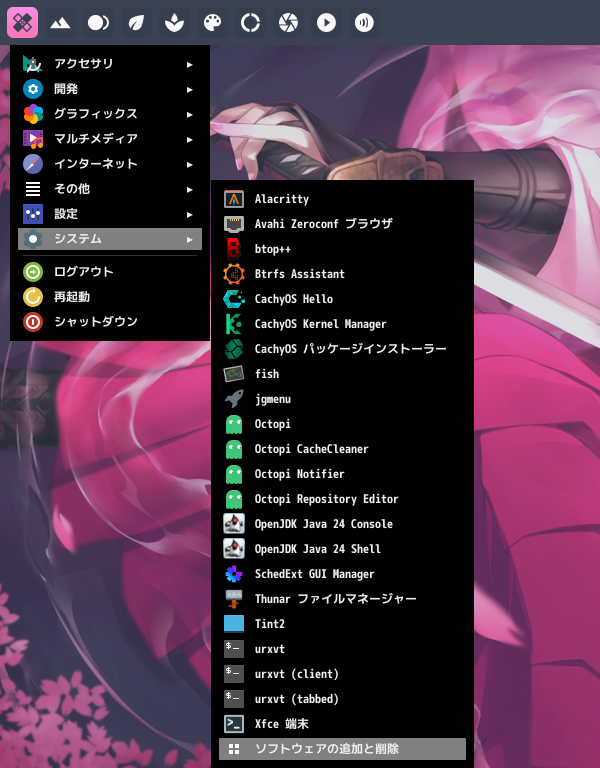
Task: Click the Alacritty label
Action: (282, 199)
